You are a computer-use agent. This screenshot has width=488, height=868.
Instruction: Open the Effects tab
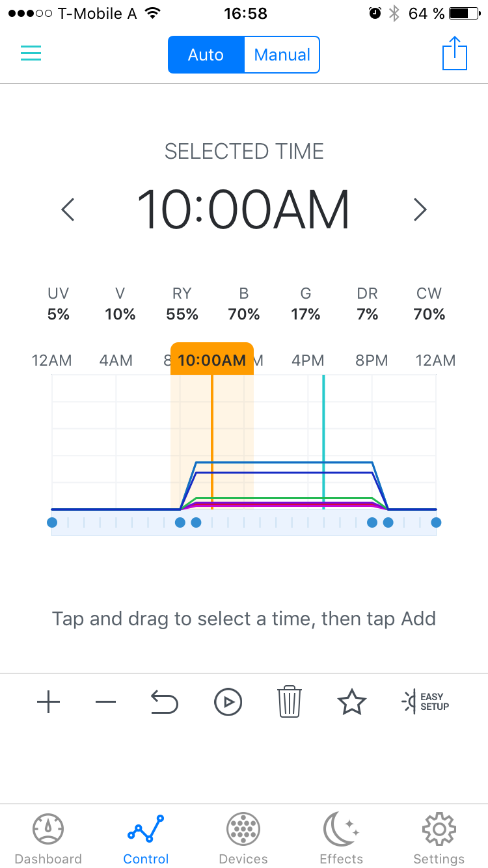click(x=341, y=839)
